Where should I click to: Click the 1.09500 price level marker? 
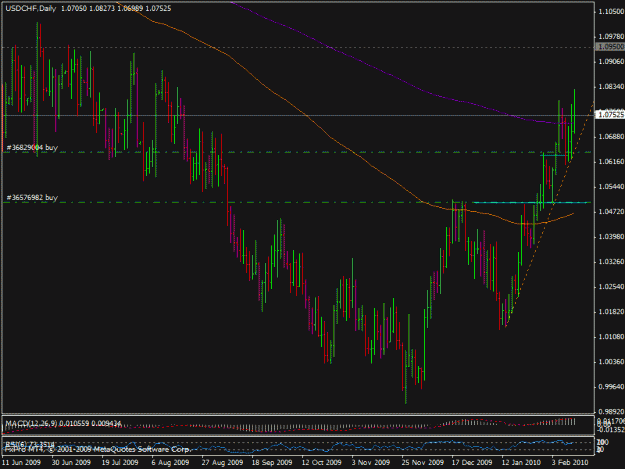point(610,47)
